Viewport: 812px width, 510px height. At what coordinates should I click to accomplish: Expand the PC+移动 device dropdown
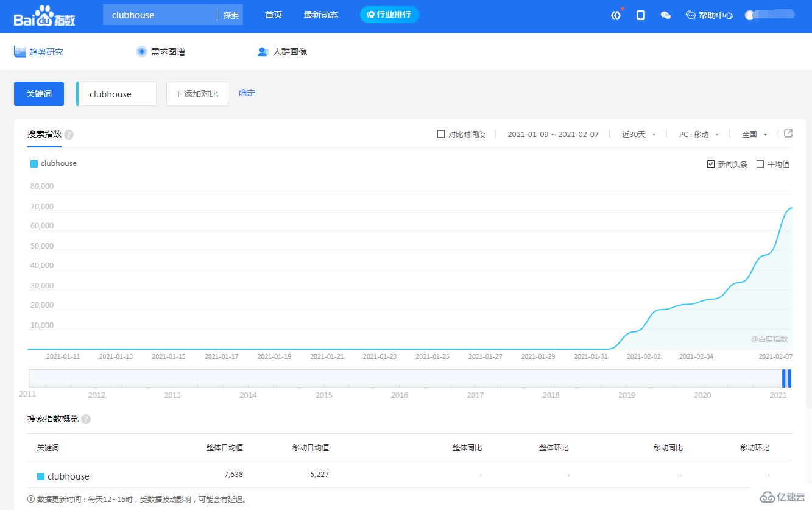coord(699,134)
